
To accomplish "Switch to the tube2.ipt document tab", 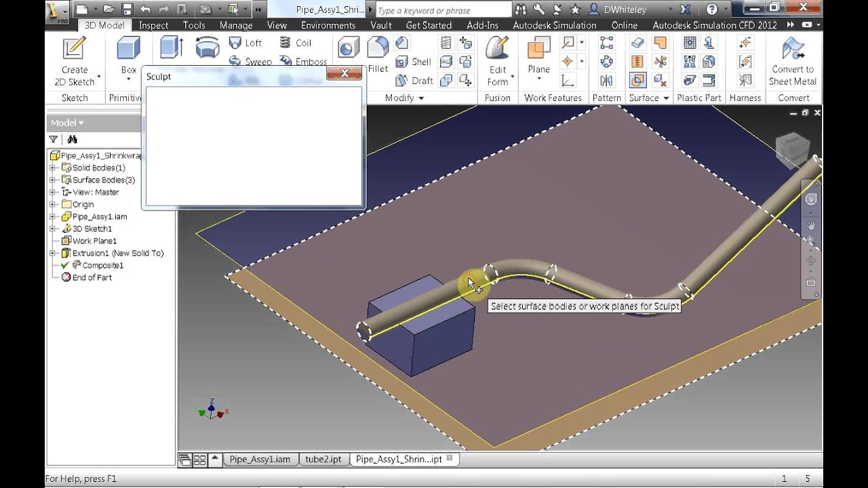I will [x=323, y=459].
